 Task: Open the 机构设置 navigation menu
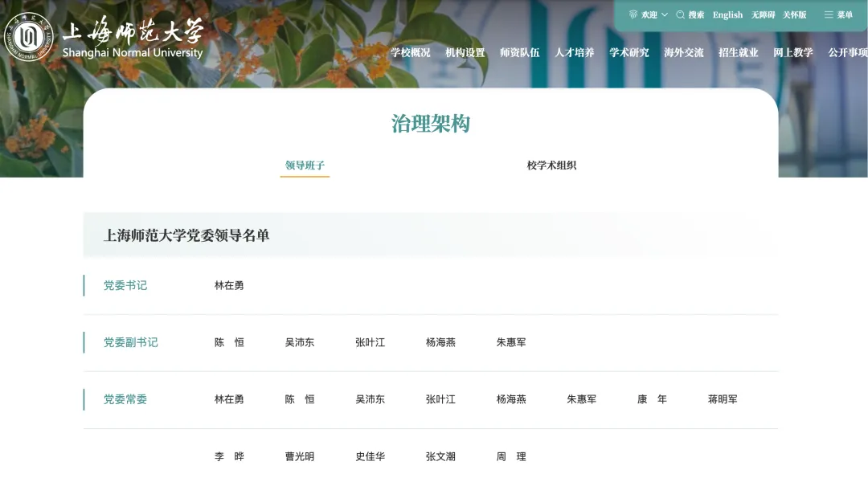point(465,52)
